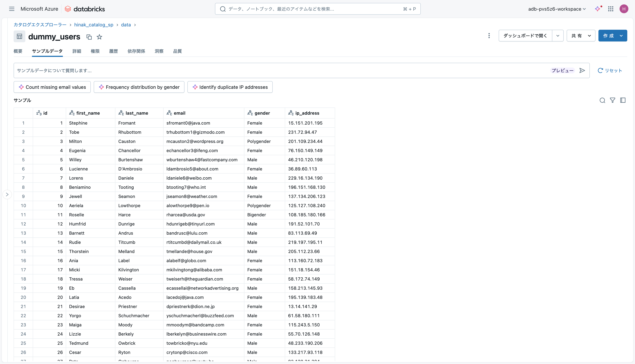Switch to the 権限 tab
Screen dimensions: 635x364
(95, 51)
